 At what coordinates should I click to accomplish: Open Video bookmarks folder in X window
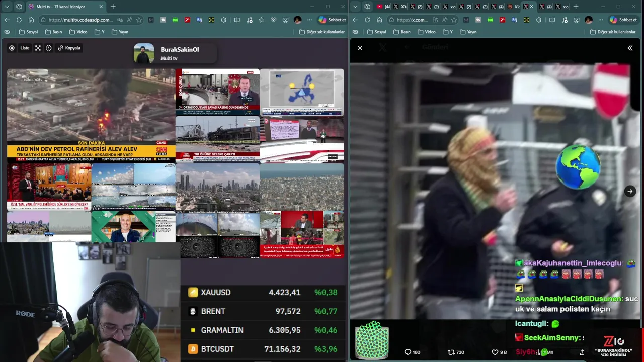(x=427, y=32)
